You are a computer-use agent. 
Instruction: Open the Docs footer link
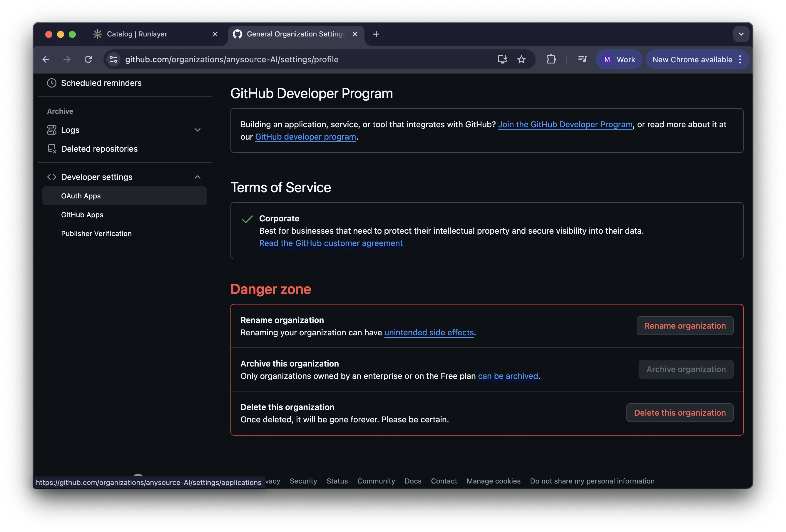pyautogui.click(x=413, y=481)
